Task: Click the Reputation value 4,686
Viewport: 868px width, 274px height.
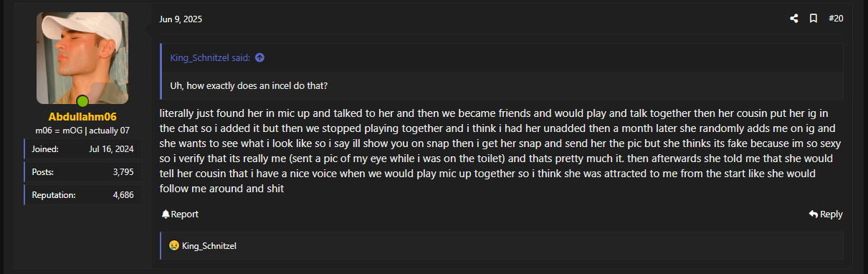Action: click(x=122, y=194)
